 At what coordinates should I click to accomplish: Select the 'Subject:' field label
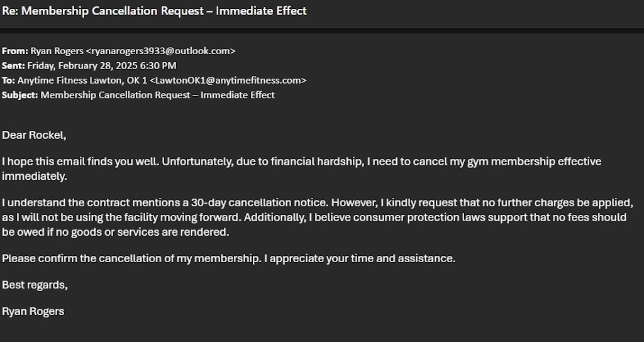click(19, 95)
